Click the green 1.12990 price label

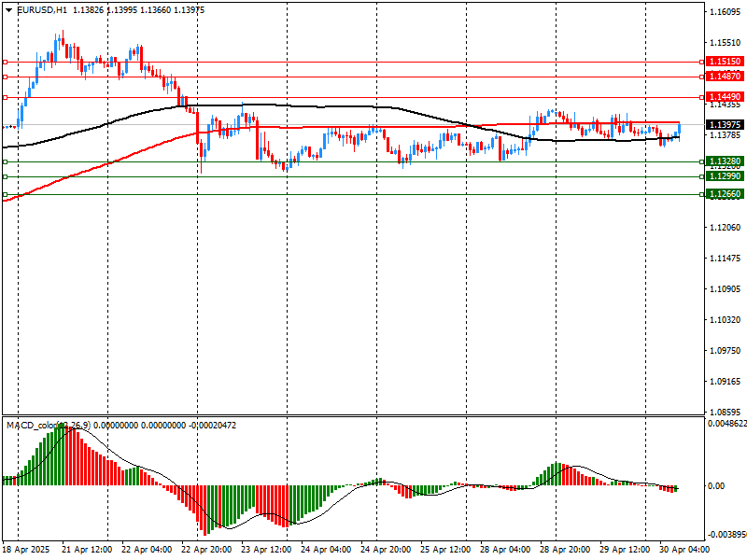(x=725, y=176)
